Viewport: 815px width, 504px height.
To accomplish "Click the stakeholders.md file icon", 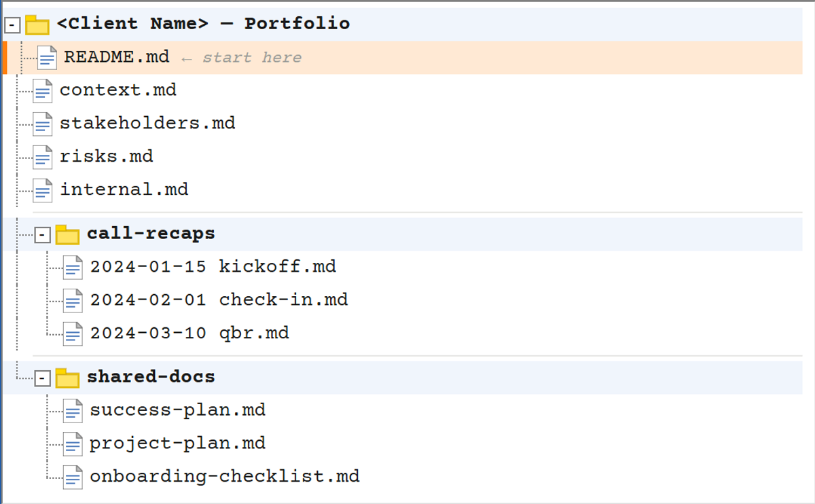I will (43, 124).
